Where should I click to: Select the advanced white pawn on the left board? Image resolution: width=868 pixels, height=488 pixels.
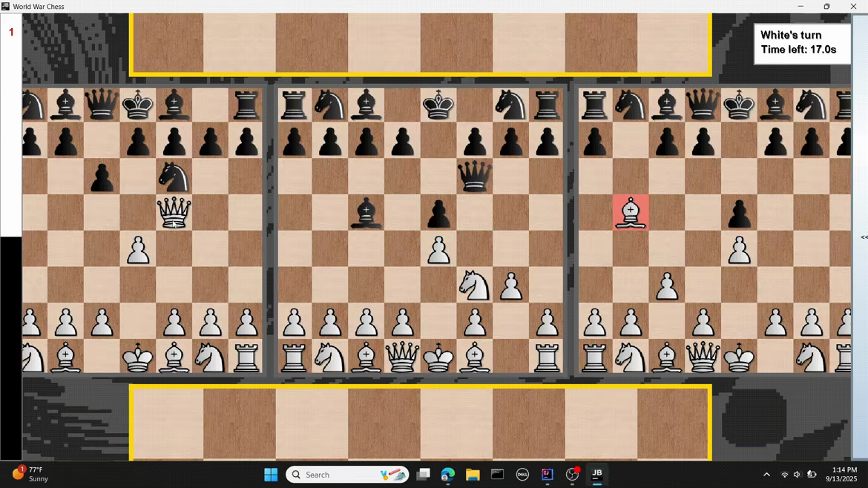138,249
